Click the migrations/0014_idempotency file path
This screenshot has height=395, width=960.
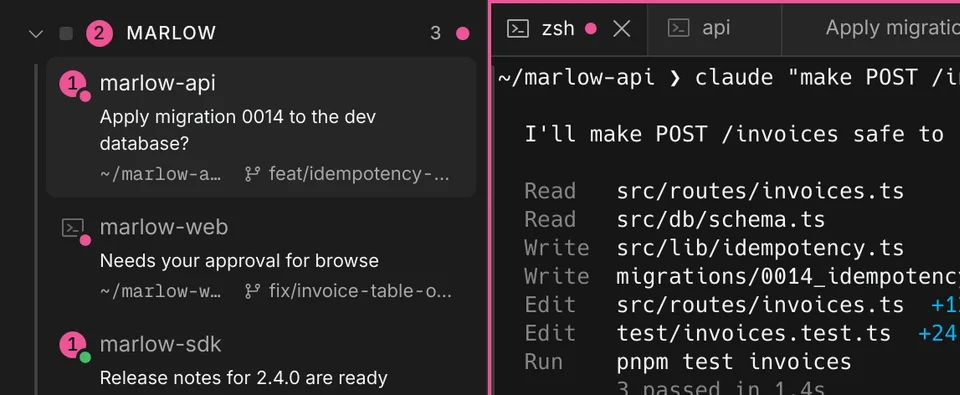coord(788,276)
